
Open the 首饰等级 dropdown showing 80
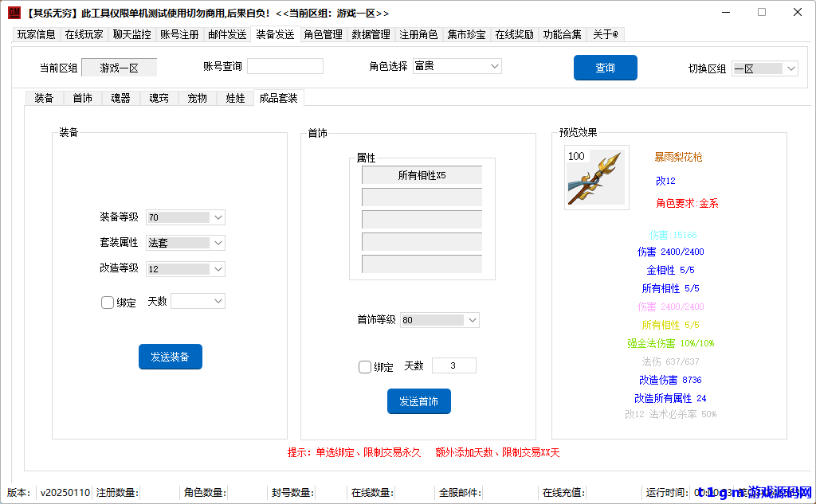(x=439, y=319)
